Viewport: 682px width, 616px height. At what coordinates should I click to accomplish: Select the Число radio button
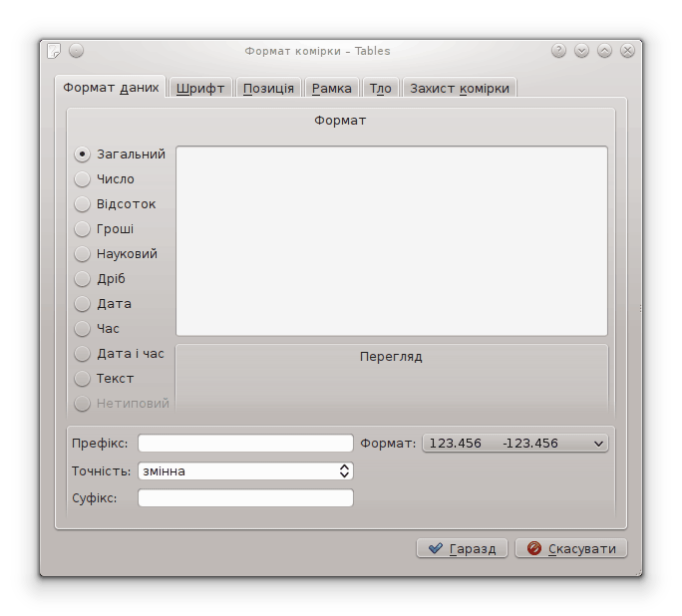(83, 179)
